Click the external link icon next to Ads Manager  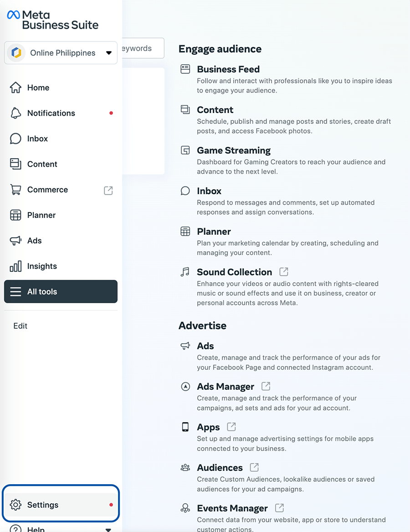(x=266, y=386)
